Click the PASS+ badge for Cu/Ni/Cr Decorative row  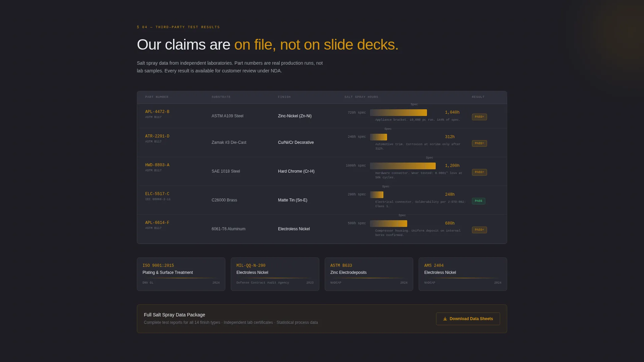pyautogui.click(x=479, y=143)
